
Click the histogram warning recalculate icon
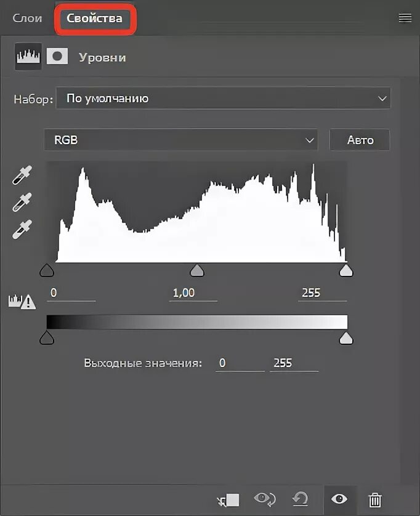(x=22, y=301)
